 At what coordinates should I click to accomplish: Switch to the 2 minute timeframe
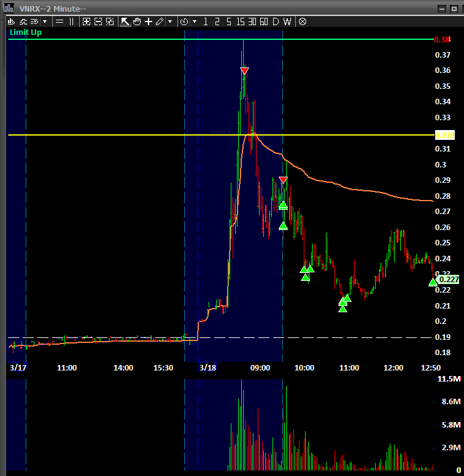pos(217,21)
